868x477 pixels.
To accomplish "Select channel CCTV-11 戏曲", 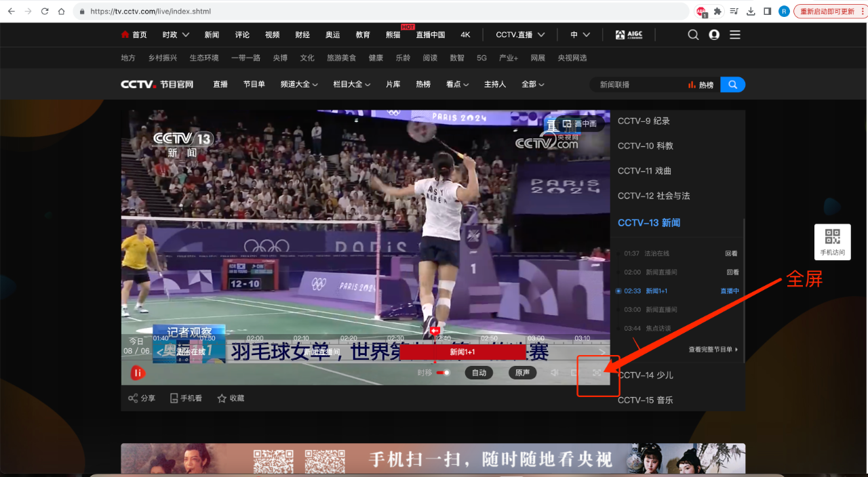I will (645, 171).
